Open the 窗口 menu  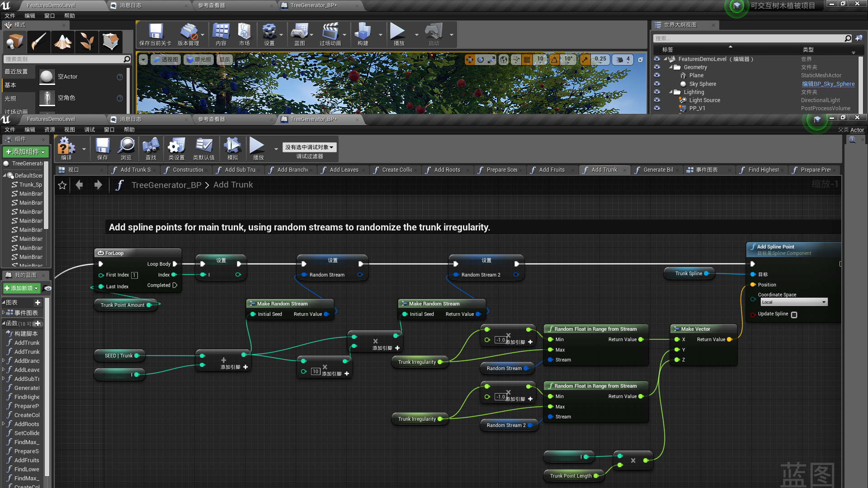coord(109,130)
